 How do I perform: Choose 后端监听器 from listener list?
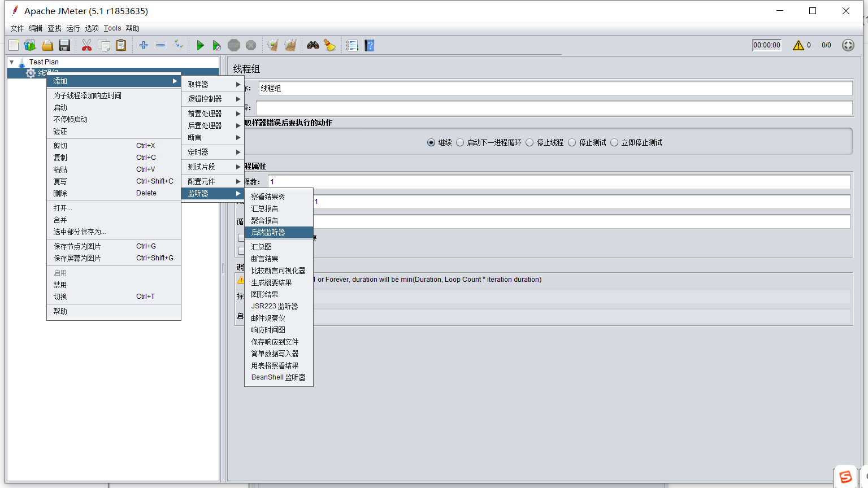(279, 232)
